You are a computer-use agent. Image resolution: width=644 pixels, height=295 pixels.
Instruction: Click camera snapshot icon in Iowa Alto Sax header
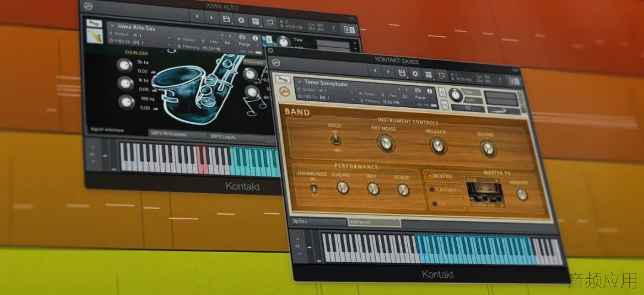click(242, 36)
